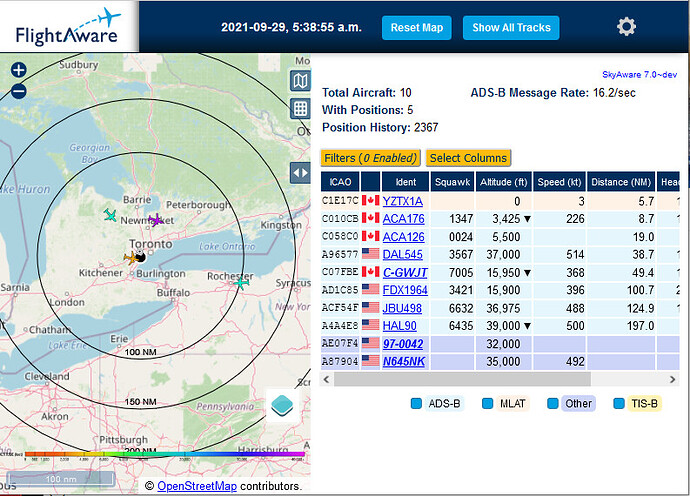Open flight link ACA126

pyautogui.click(x=404, y=237)
